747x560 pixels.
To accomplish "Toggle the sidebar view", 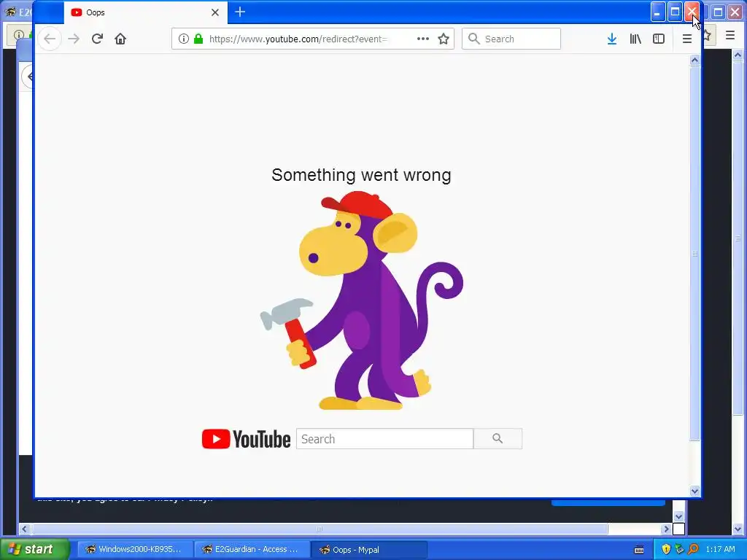I will point(659,39).
